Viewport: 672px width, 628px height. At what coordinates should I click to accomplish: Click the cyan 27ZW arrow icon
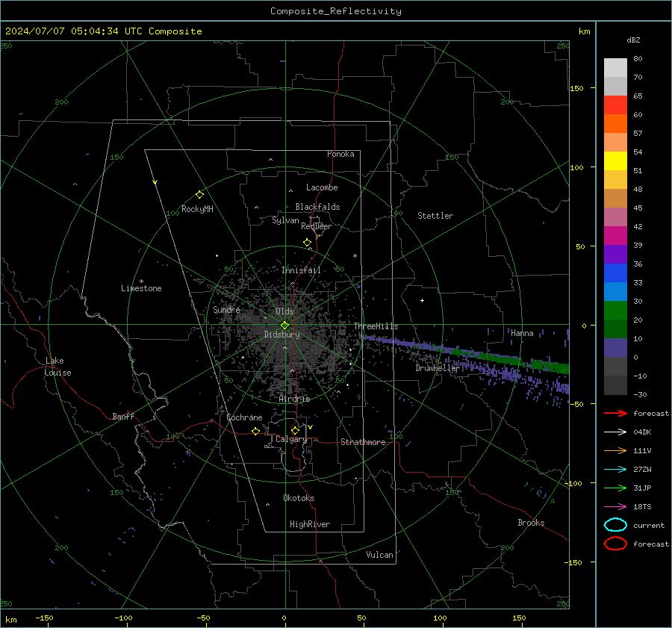615,470
